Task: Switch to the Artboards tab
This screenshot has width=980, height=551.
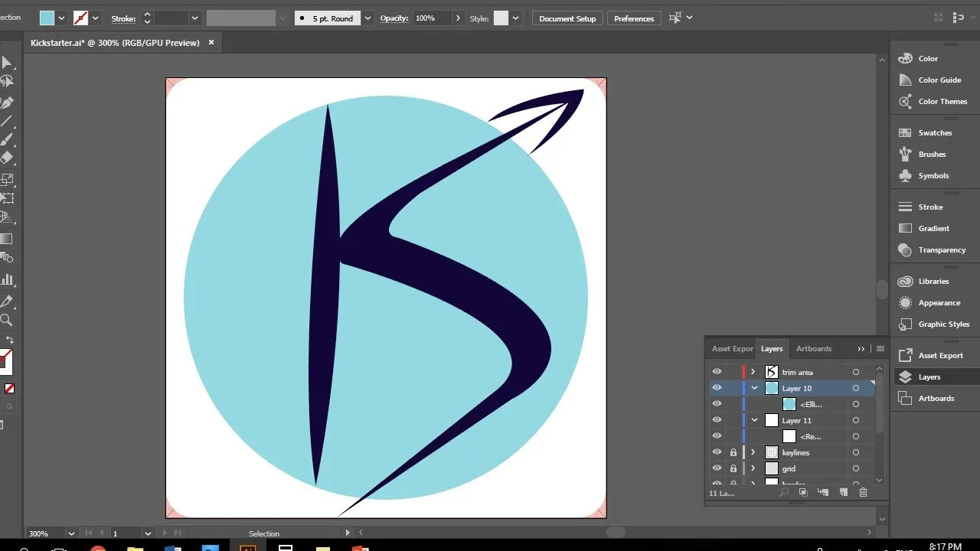Action: (814, 348)
